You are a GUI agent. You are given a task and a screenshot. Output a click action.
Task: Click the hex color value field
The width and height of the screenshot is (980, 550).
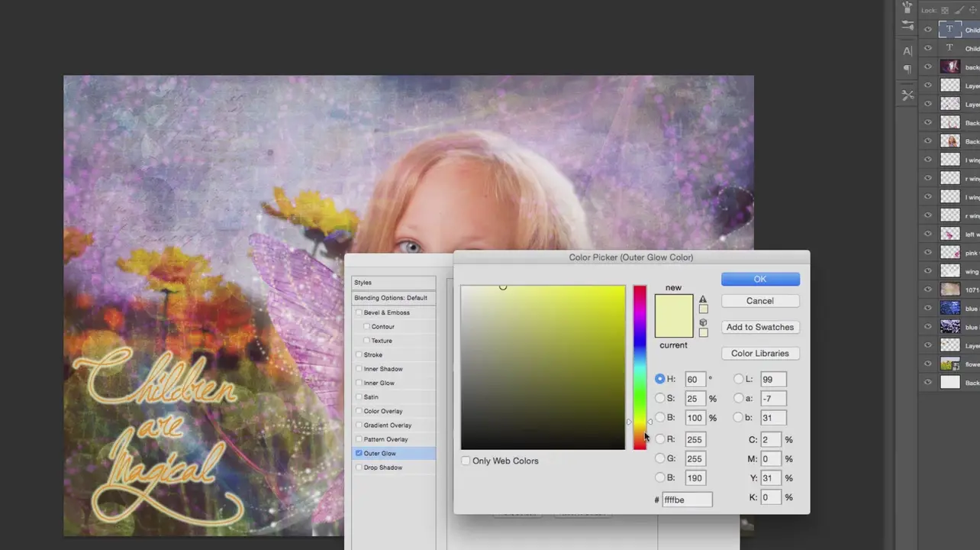pyautogui.click(x=687, y=500)
